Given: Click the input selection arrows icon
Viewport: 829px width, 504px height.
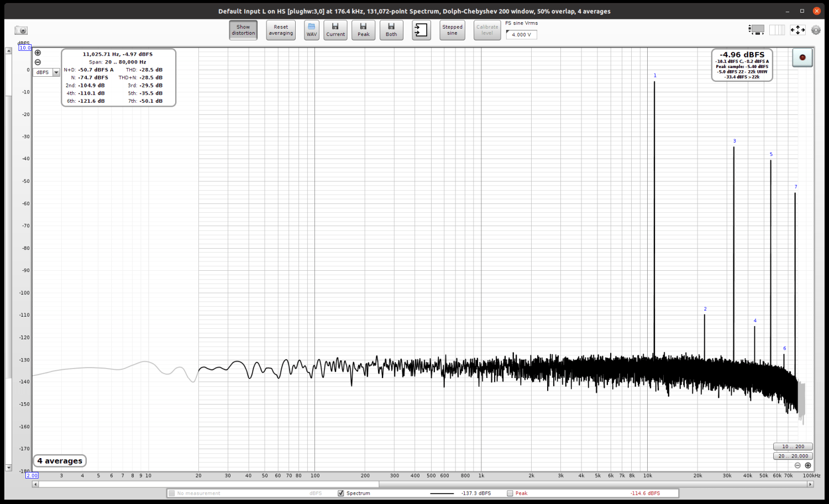Looking at the screenshot, I should point(421,30).
